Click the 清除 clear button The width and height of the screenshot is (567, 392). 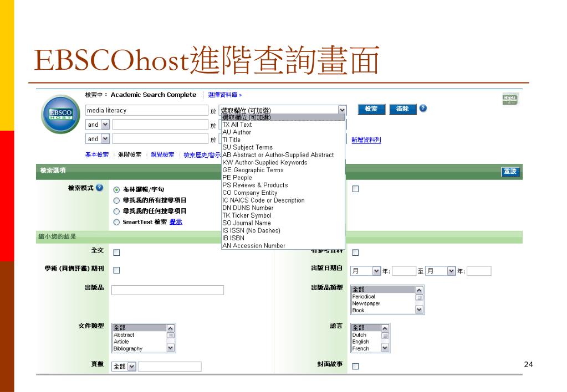(402, 109)
